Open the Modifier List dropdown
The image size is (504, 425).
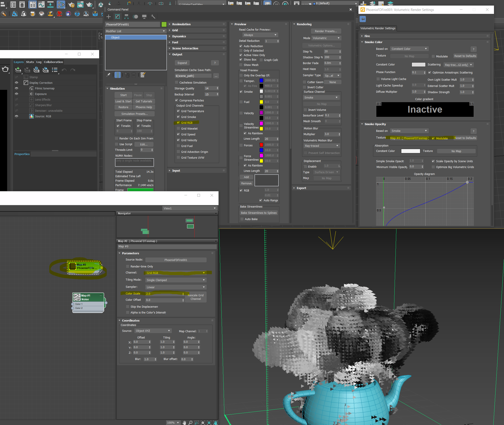pyautogui.click(x=135, y=31)
